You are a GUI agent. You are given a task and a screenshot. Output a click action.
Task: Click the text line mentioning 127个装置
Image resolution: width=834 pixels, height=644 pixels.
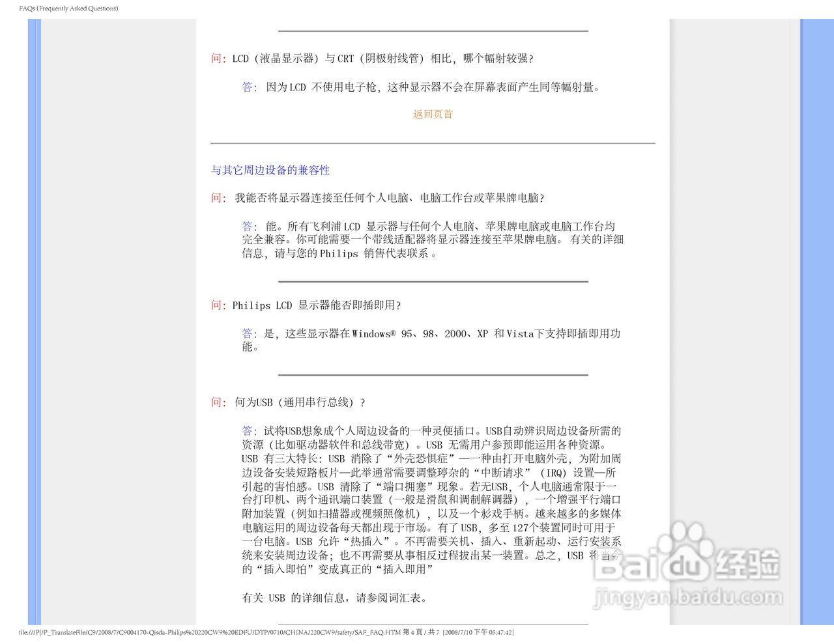(x=429, y=527)
